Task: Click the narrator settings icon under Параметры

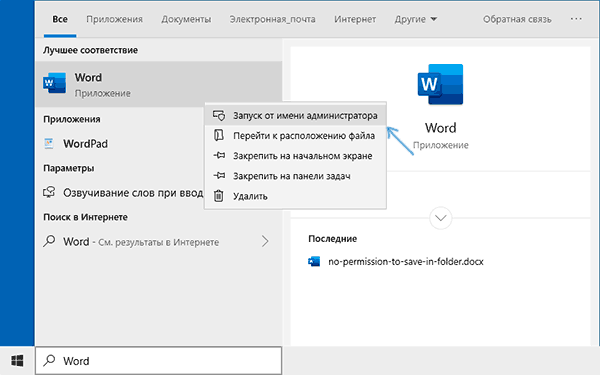Action: click(49, 192)
